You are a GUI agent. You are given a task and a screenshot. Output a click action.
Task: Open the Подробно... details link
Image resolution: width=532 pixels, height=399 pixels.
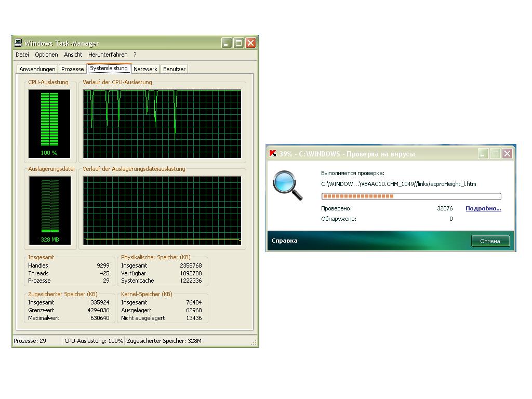pyautogui.click(x=483, y=208)
